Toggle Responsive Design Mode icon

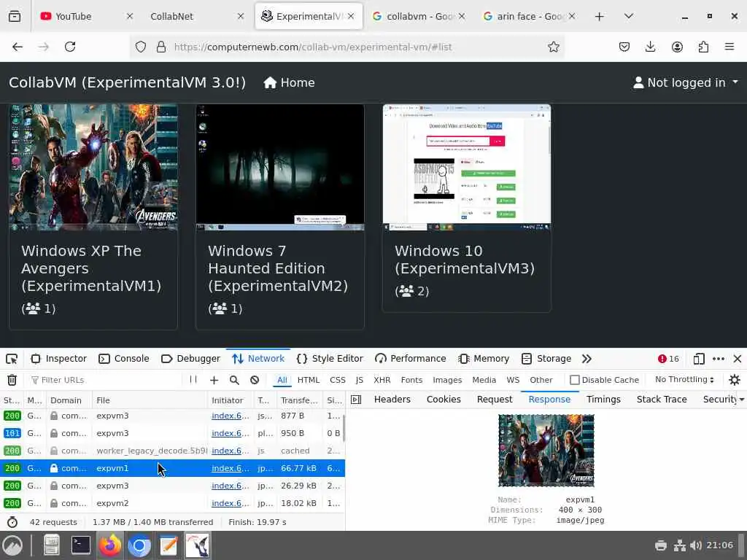[699, 359]
